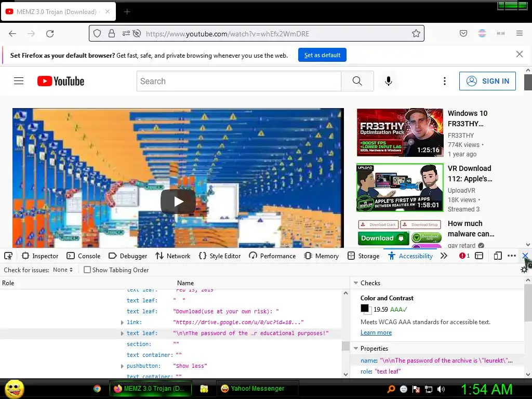
Task: Play the MEMZ video with the play button
Action: tap(178, 202)
